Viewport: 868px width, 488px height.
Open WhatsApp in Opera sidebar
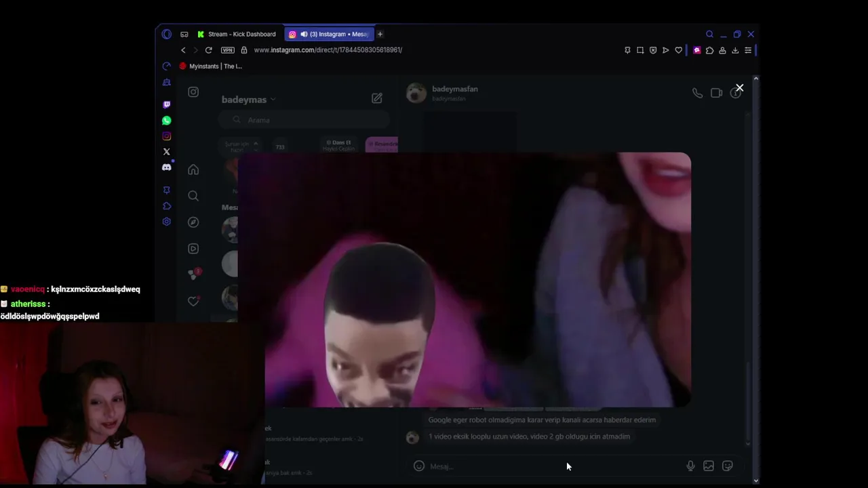(x=167, y=120)
